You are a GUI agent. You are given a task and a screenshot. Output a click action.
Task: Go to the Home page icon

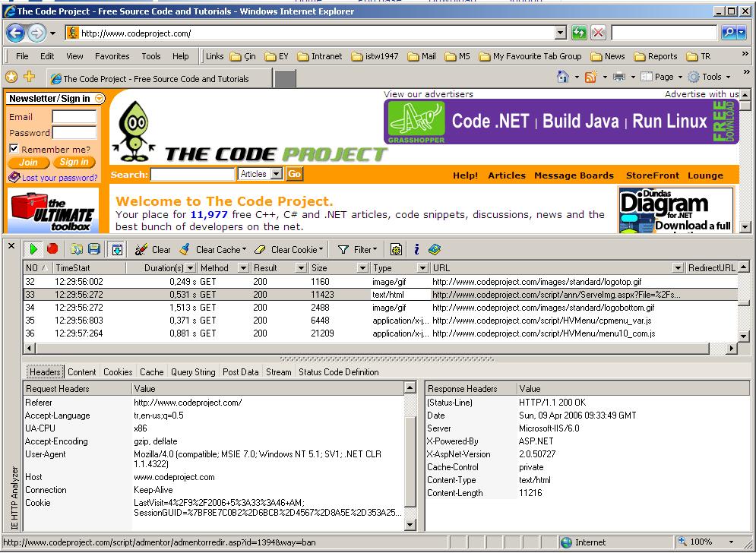coord(563,77)
